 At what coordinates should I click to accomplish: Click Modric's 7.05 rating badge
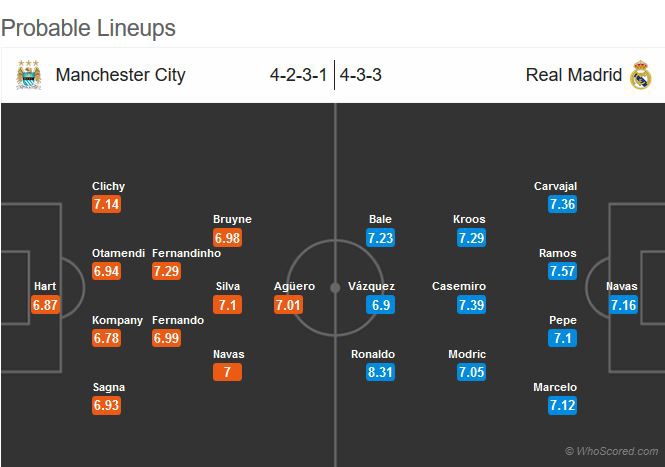click(470, 372)
